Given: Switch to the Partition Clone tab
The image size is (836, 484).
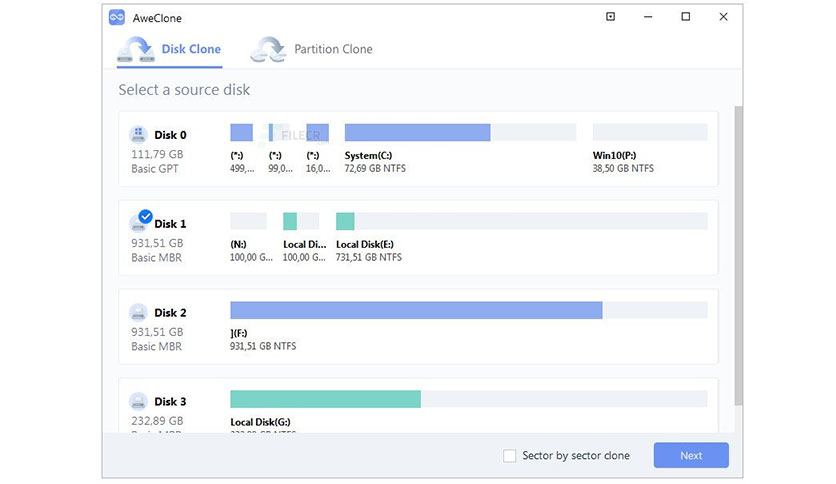Looking at the screenshot, I should [311, 50].
